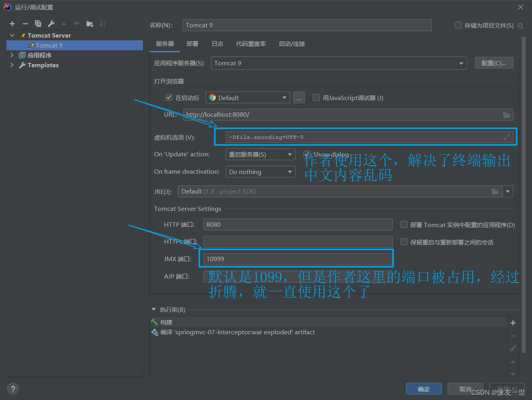The width and height of the screenshot is (532, 400).
Task: Click the build hammer icon
Action: click(154, 322)
